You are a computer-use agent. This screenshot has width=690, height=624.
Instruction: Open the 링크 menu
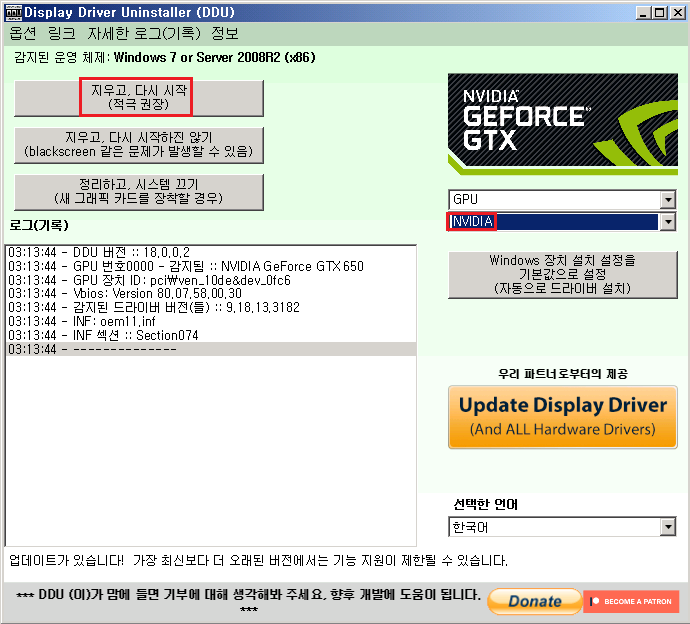point(62,33)
